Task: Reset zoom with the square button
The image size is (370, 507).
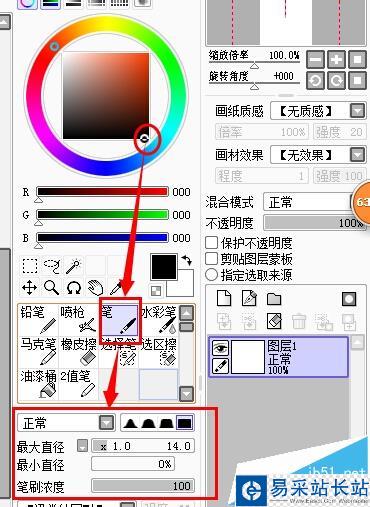Action: coord(357,60)
